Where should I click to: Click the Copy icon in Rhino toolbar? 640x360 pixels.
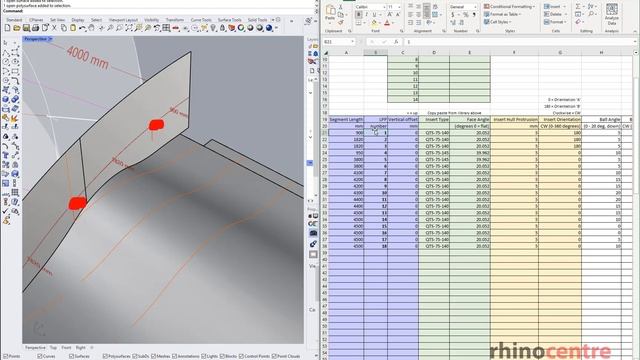64,28
